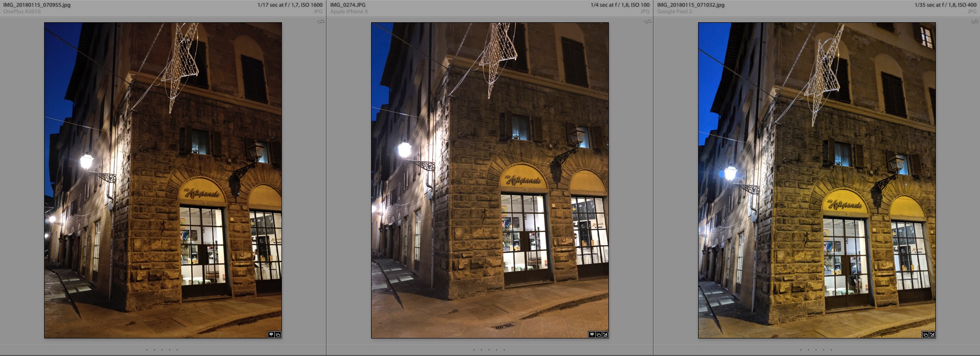Click the OnePlus A5010 camera label
The image size is (980, 356).
[x=22, y=11]
